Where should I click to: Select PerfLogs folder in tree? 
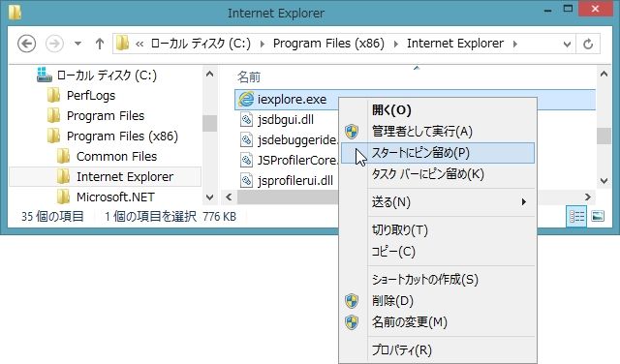(x=91, y=95)
